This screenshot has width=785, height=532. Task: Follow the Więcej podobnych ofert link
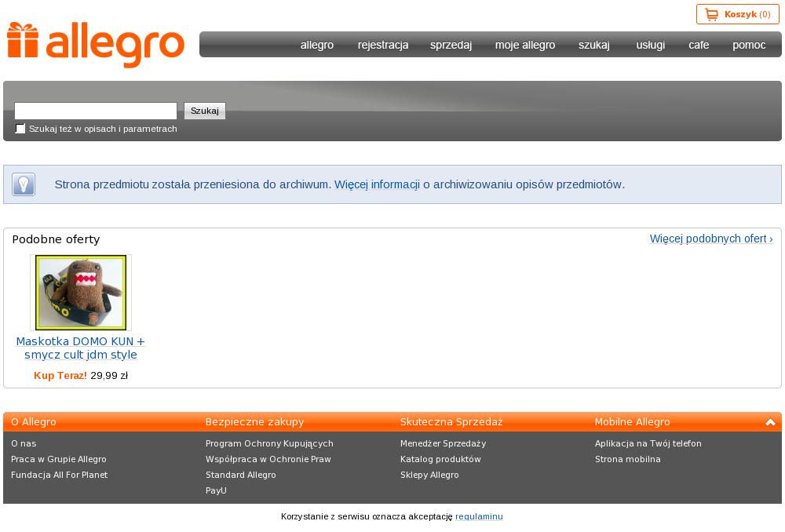click(710, 239)
